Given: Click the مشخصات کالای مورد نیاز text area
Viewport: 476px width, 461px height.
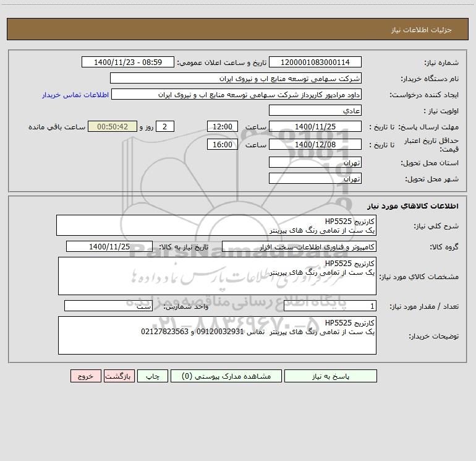Looking at the screenshot, I should (217, 276).
